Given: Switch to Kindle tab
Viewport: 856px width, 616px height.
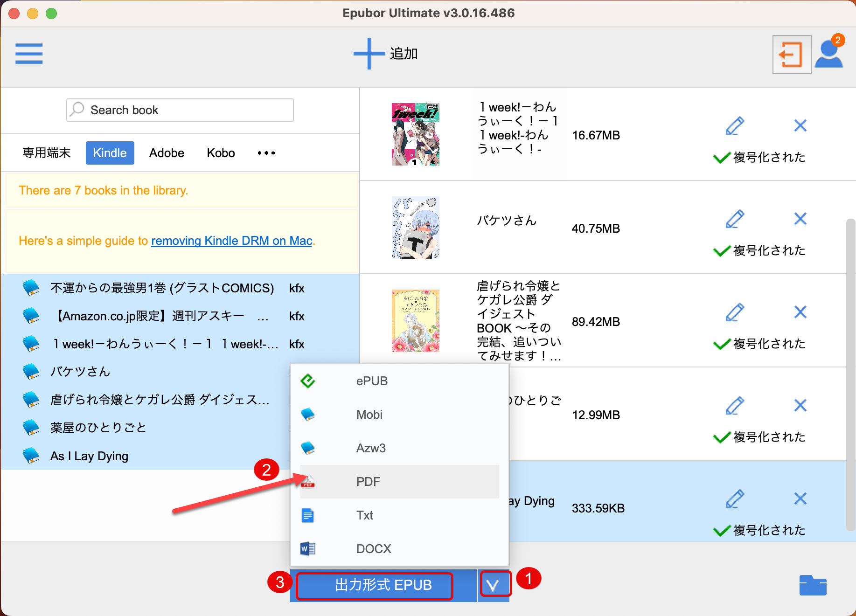Looking at the screenshot, I should [110, 153].
